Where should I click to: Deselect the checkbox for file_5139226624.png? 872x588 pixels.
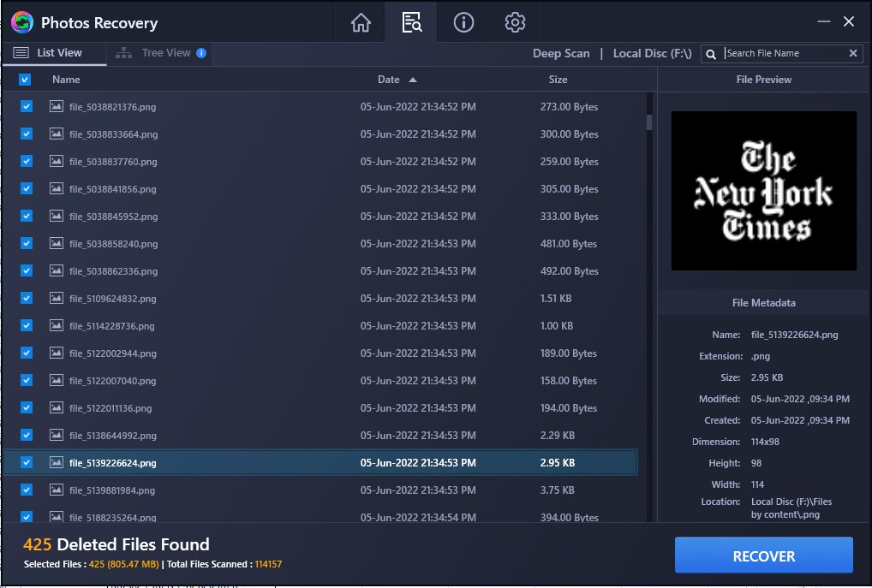(25, 462)
